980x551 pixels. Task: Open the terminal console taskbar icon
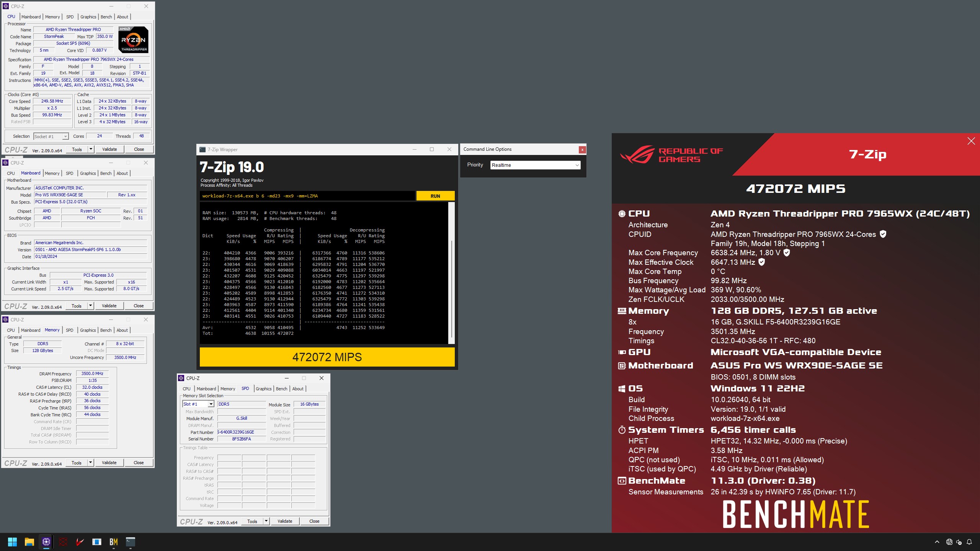point(131,542)
